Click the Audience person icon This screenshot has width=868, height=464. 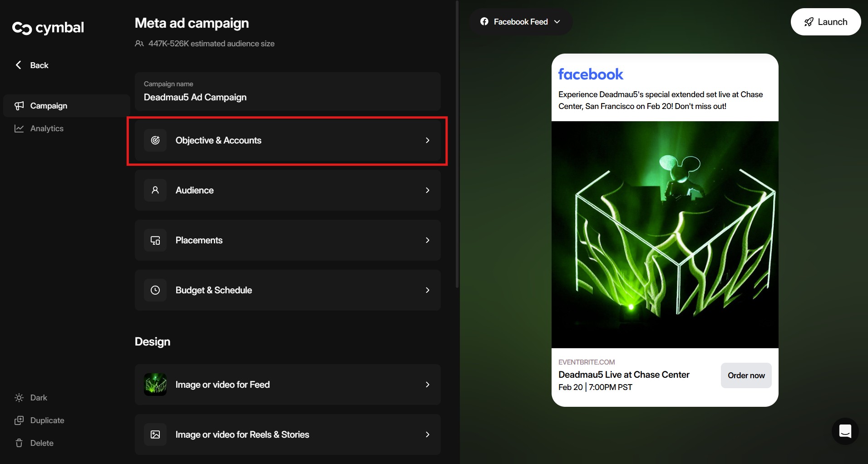155,190
